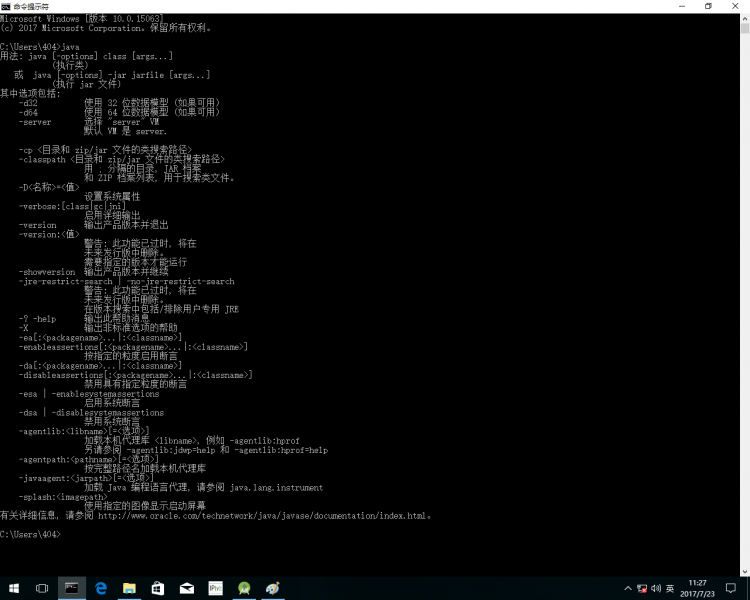The width and height of the screenshot is (750, 600).
Task: Click the scrollbar down arrow
Action: (745, 572)
